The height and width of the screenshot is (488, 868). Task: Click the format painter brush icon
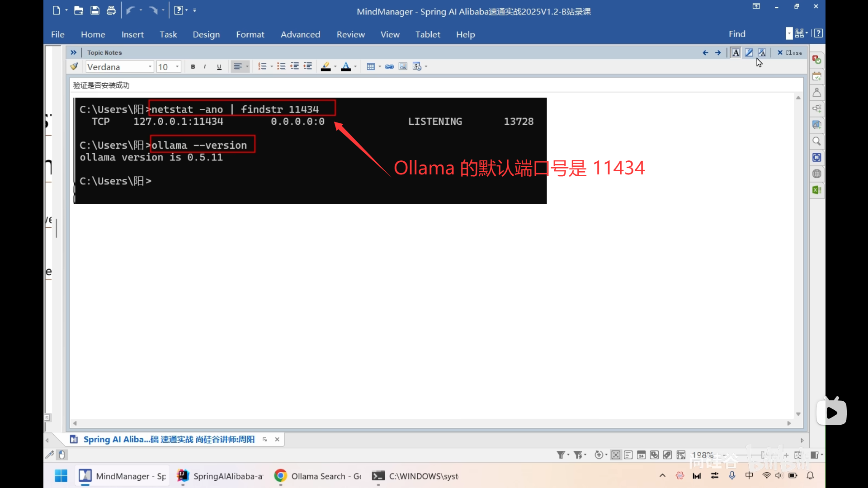click(x=74, y=66)
